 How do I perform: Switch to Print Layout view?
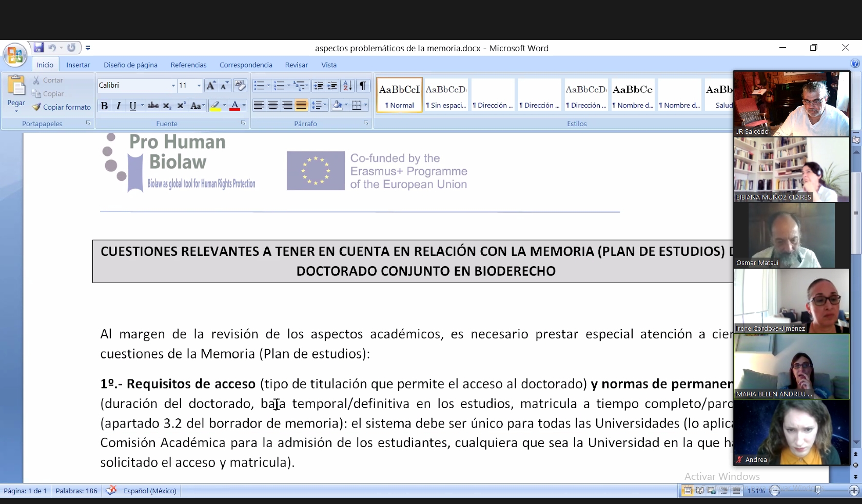click(x=687, y=491)
